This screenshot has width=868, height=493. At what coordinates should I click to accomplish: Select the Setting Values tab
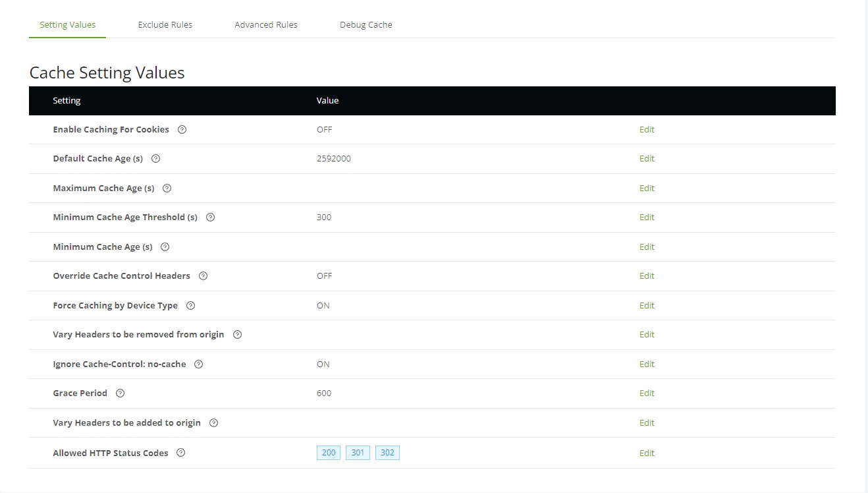click(x=68, y=25)
